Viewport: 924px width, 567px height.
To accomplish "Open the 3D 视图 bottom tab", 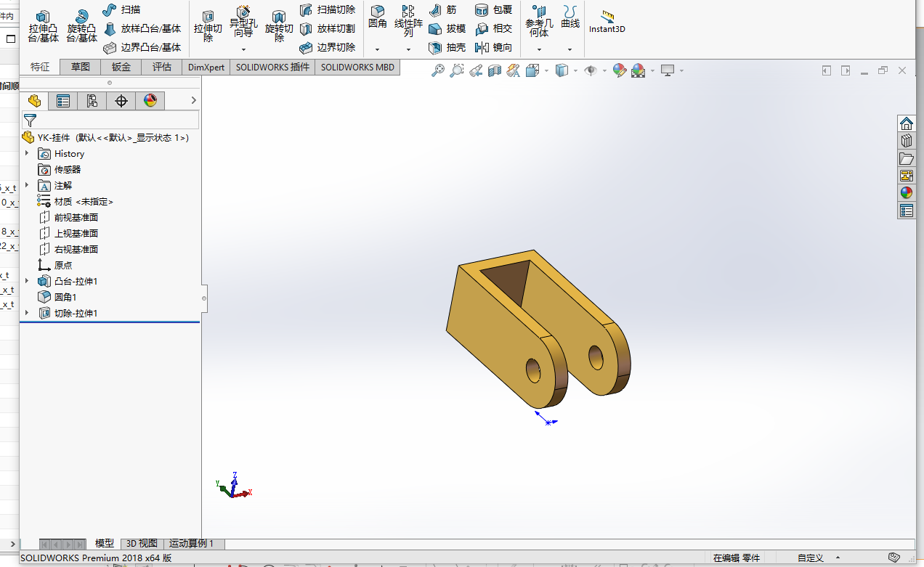I will coord(142,543).
